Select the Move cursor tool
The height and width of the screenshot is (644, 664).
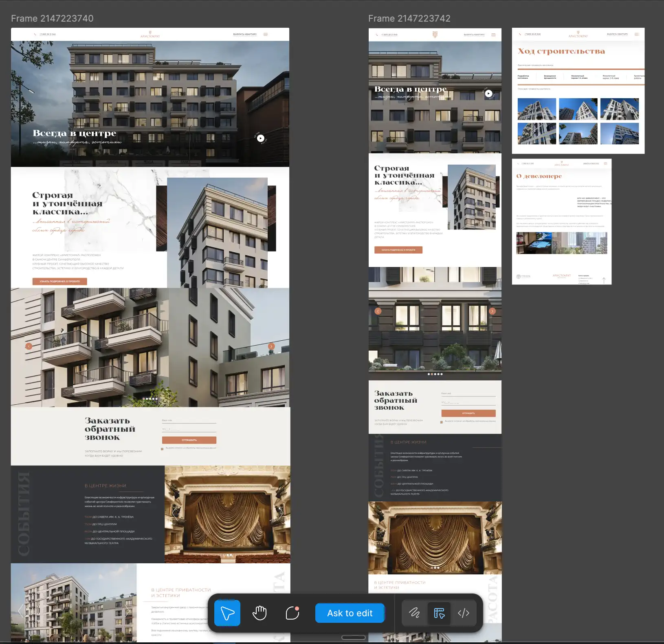click(227, 613)
